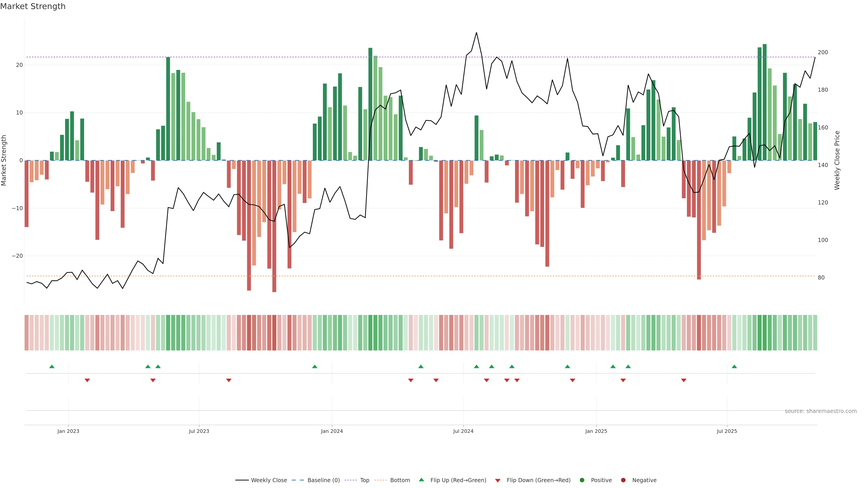
Task: Click the Jan 2024 x-axis label
Action: [x=332, y=431]
